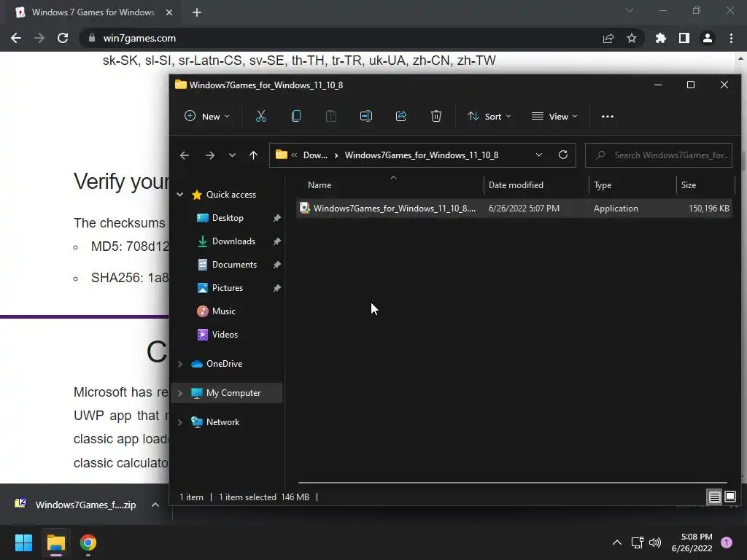Click Windows7Games_for_Windows_11_10_8 breadcrumb segment
This screenshot has width=747, height=560.
[x=422, y=155]
